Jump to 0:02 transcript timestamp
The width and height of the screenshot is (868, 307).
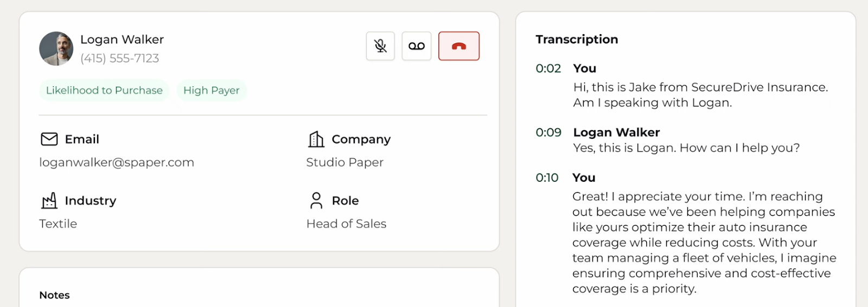(548, 68)
